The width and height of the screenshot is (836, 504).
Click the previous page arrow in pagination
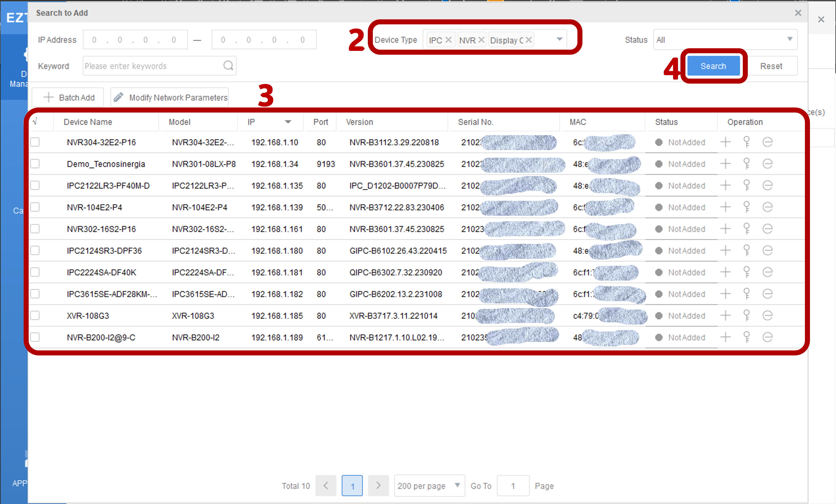point(326,486)
